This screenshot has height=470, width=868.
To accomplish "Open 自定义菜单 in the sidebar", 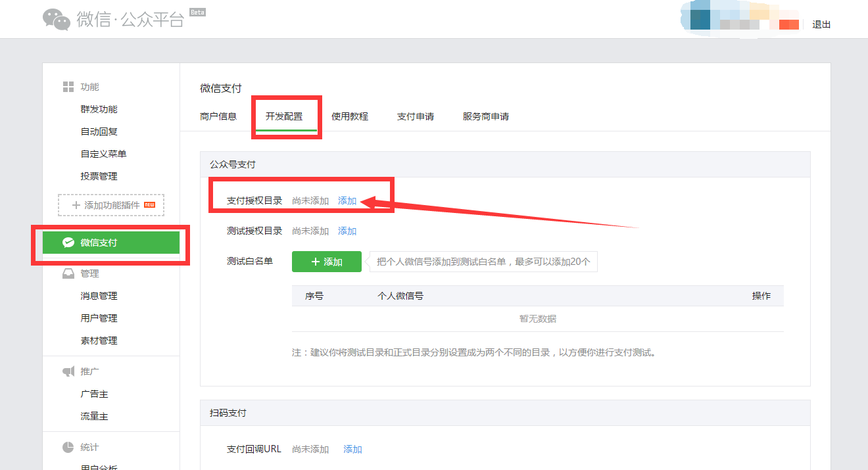I will coord(103,154).
